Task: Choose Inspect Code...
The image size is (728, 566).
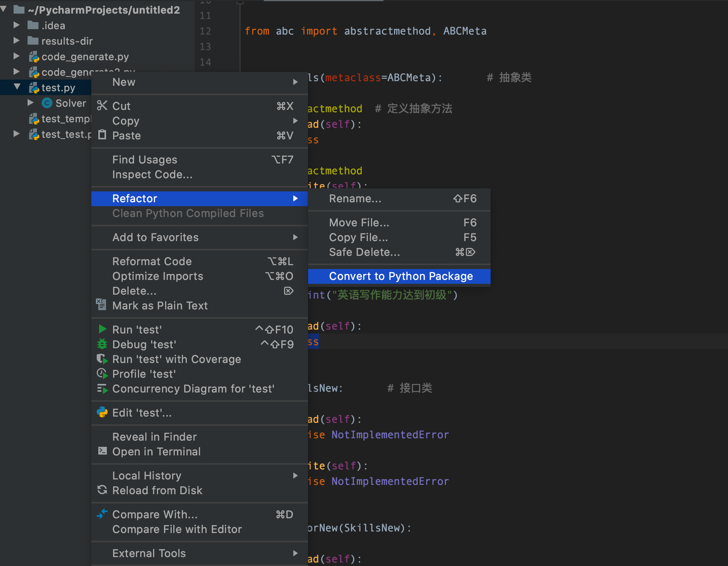Action: [200, 174]
